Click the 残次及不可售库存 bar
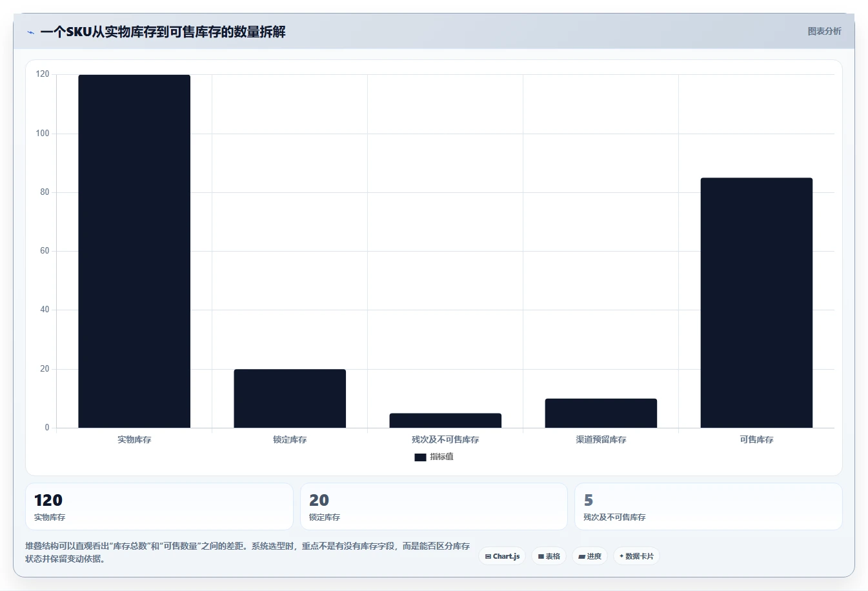868x591 pixels. pos(445,421)
